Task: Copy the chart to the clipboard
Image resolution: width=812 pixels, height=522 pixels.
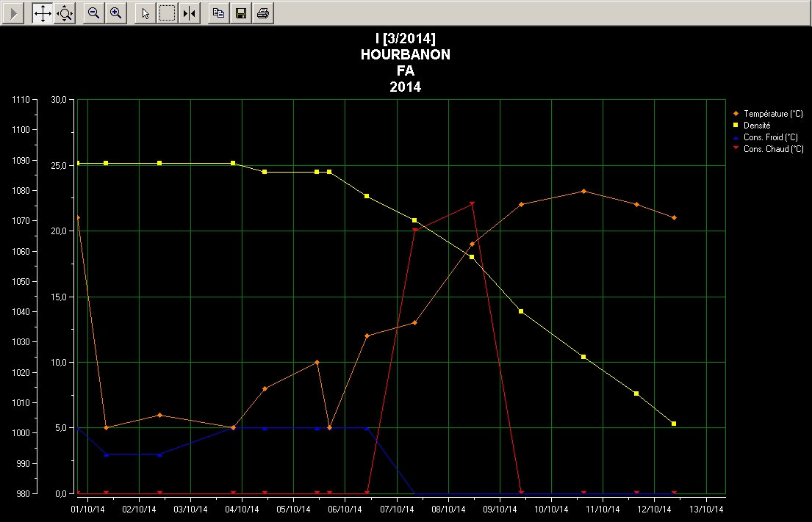Action: click(218, 12)
